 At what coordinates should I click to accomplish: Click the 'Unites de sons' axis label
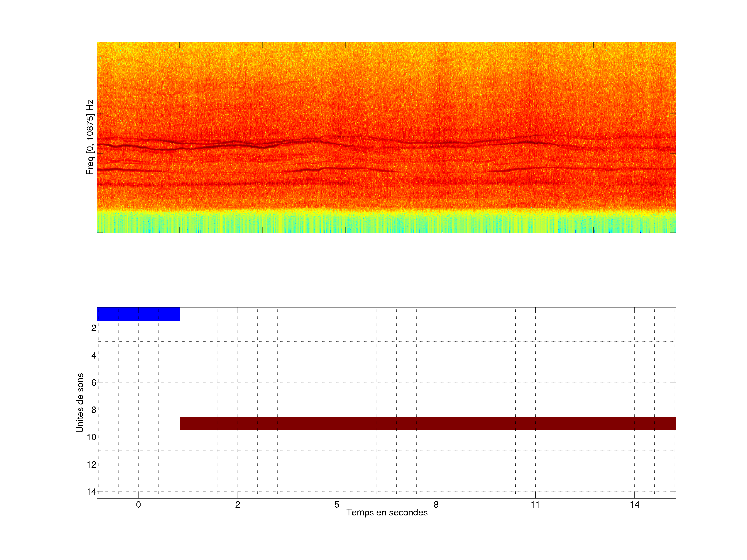pyautogui.click(x=80, y=402)
